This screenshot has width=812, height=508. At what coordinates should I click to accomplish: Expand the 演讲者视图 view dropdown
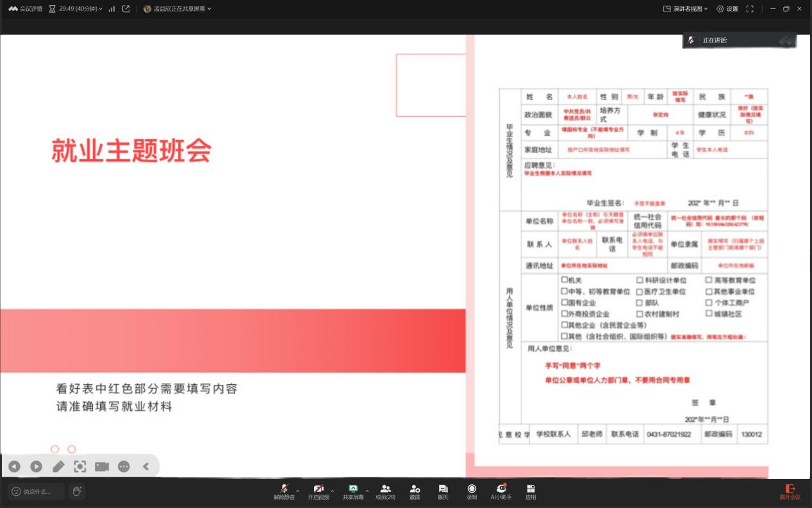coord(686,9)
